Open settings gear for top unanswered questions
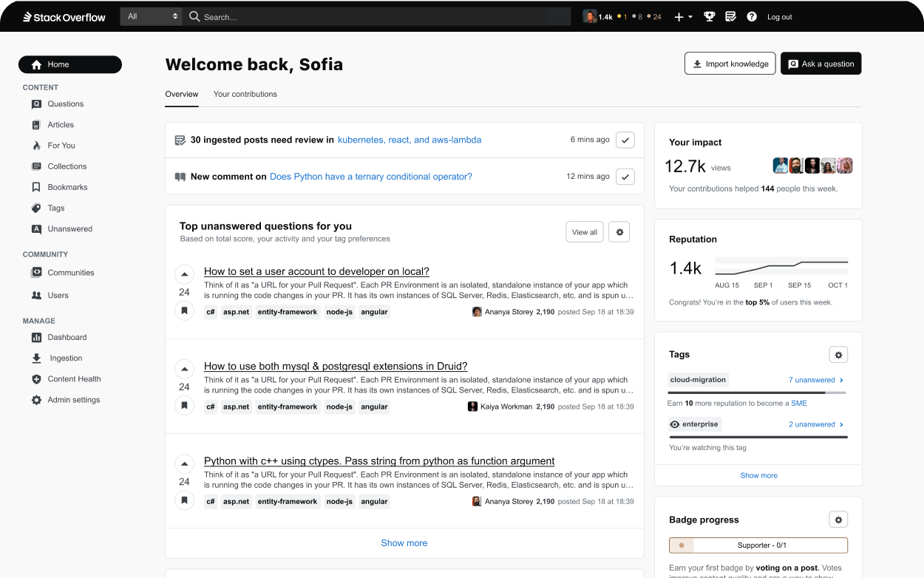This screenshot has width=924, height=578. pos(619,232)
